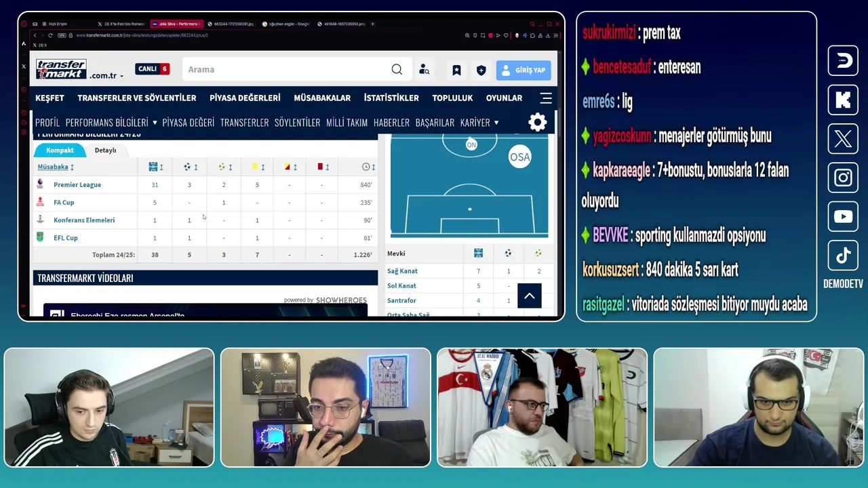The height and width of the screenshot is (488, 868).
Task: Click matches icon in Mevki table header
Action: click(478, 253)
